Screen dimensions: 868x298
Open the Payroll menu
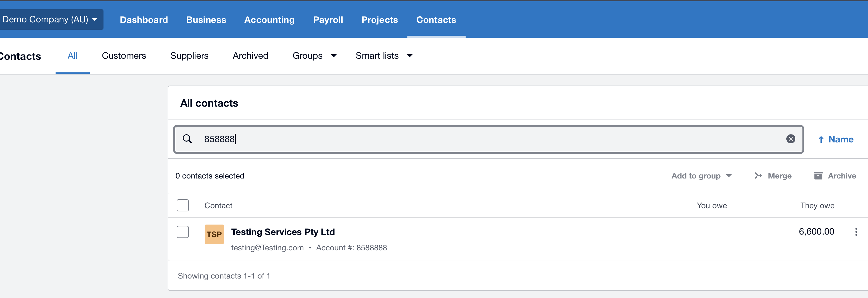pos(328,20)
